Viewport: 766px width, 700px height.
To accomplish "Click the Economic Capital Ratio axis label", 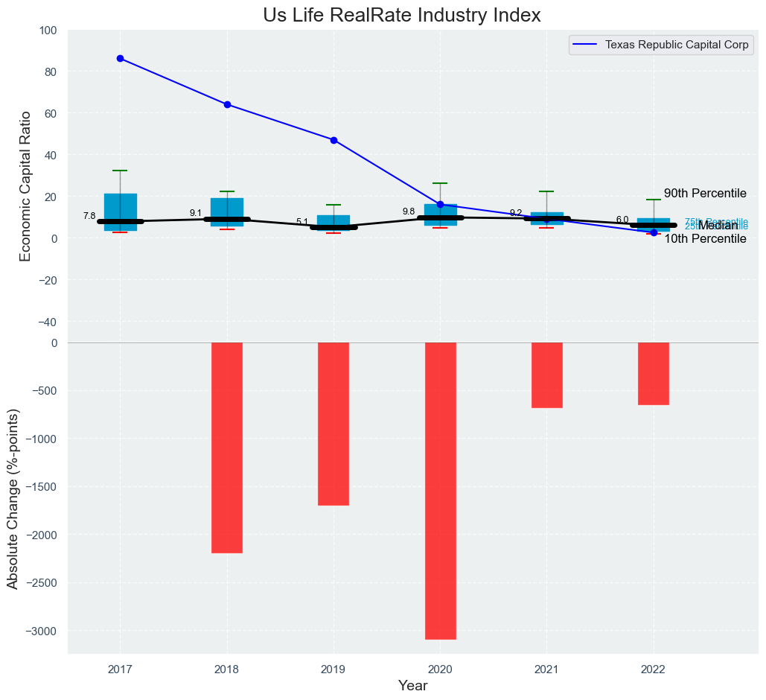I will click(x=25, y=186).
